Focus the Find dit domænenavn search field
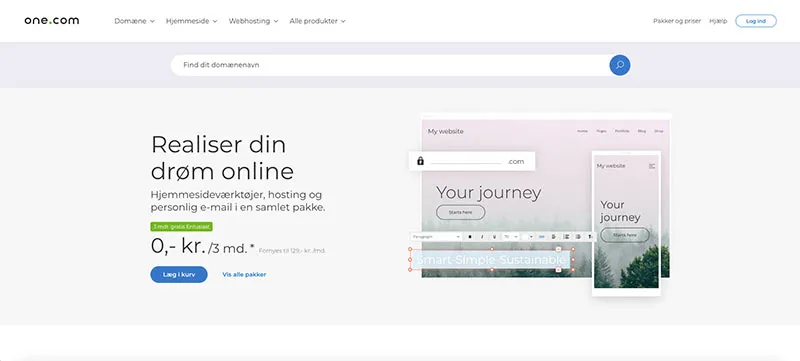The width and height of the screenshot is (800, 361). point(390,65)
